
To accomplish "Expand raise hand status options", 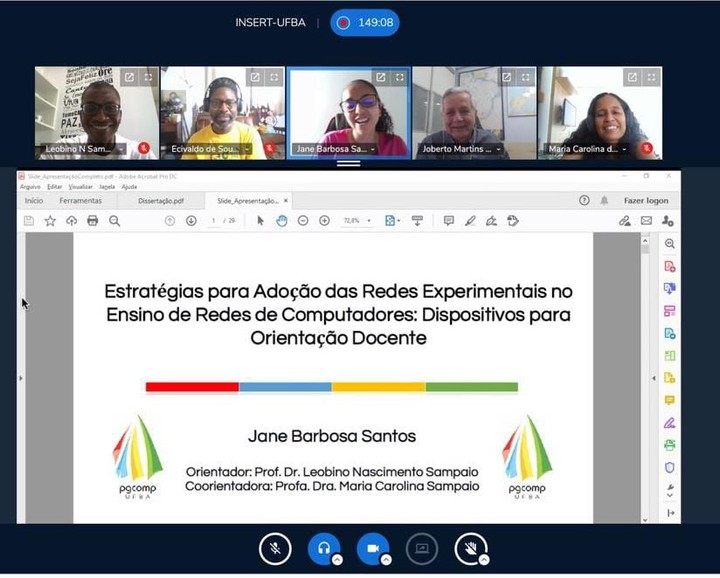I will (484, 560).
